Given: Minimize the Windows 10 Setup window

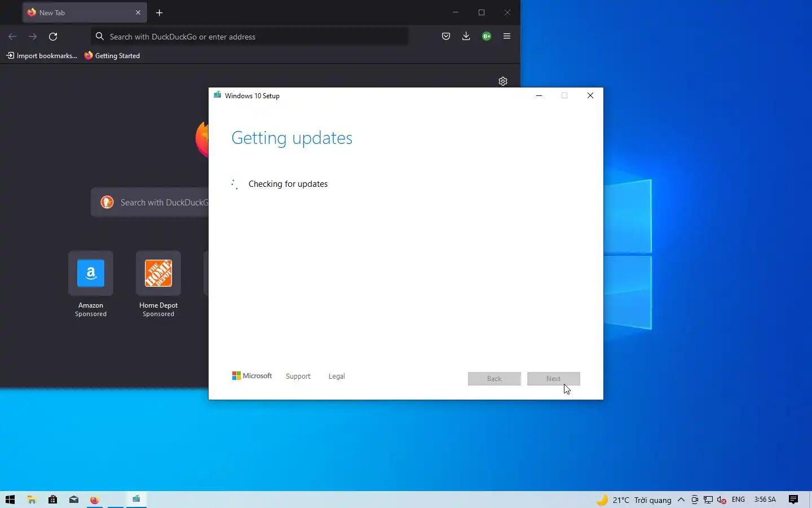Looking at the screenshot, I should pyautogui.click(x=539, y=95).
